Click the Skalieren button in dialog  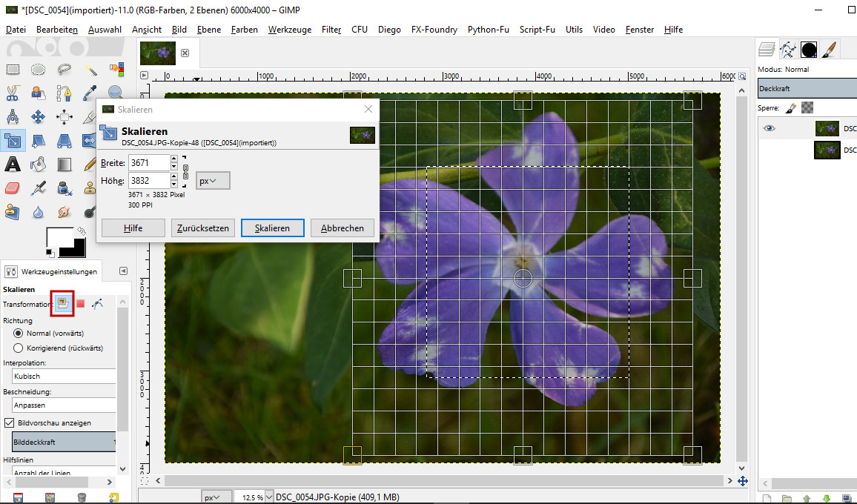[x=272, y=228]
